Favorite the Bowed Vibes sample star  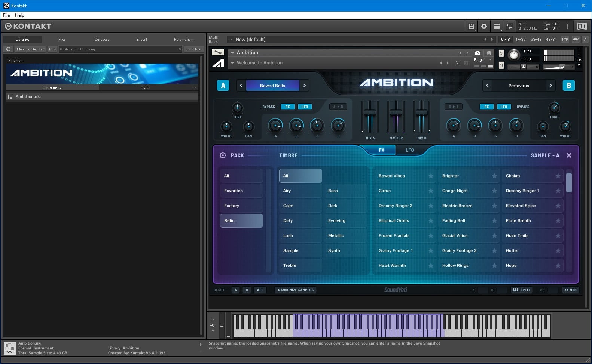431,176
